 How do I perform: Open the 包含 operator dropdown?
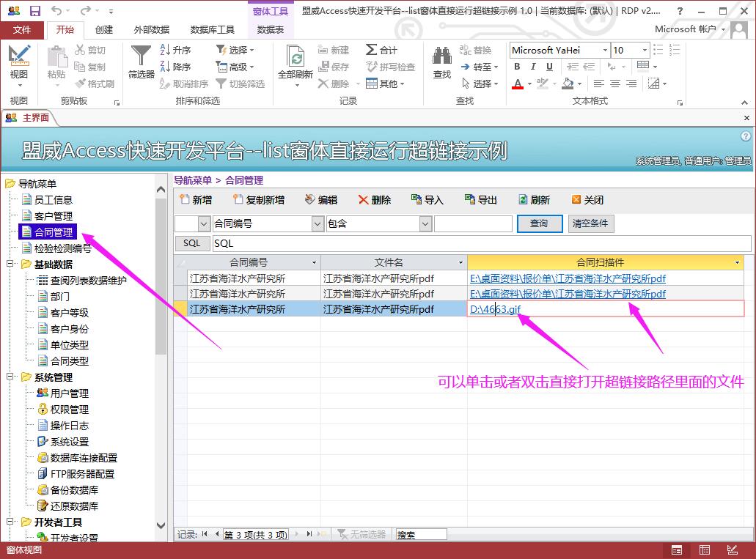(425, 223)
